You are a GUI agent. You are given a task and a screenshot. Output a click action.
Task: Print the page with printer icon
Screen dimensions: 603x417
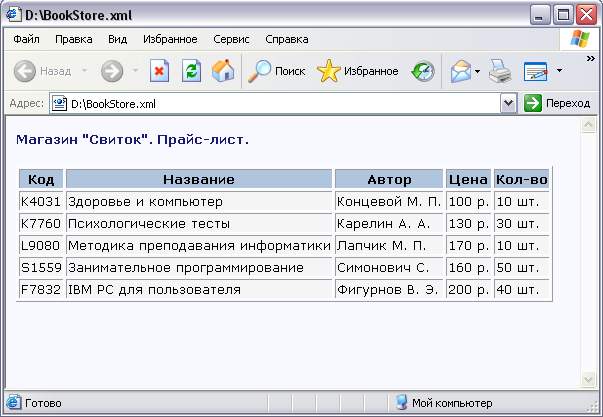tap(500, 71)
